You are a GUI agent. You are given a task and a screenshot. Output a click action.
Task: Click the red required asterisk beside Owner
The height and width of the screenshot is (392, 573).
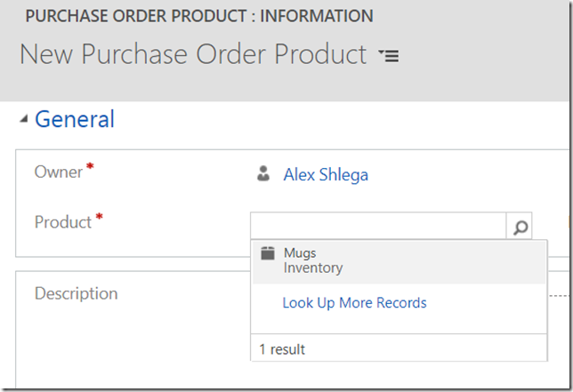coord(90,167)
